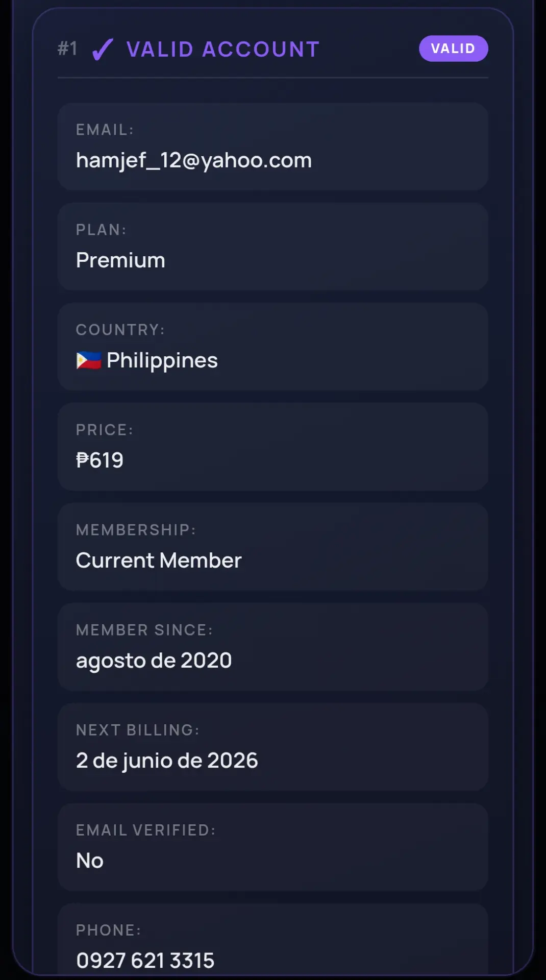
Task: Select the Current Member membership value
Action: 159,560
